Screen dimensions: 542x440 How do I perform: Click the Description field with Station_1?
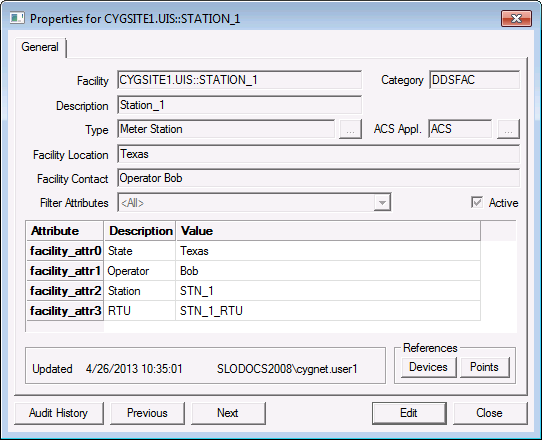(x=239, y=105)
